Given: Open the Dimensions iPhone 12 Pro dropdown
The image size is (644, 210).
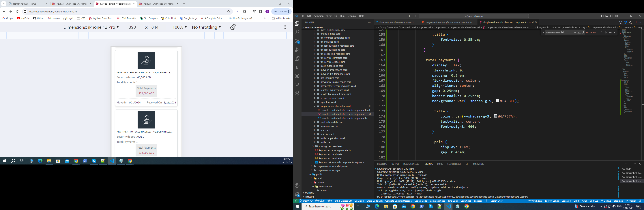Looking at the screenshot, I should [x=91, y=27].
